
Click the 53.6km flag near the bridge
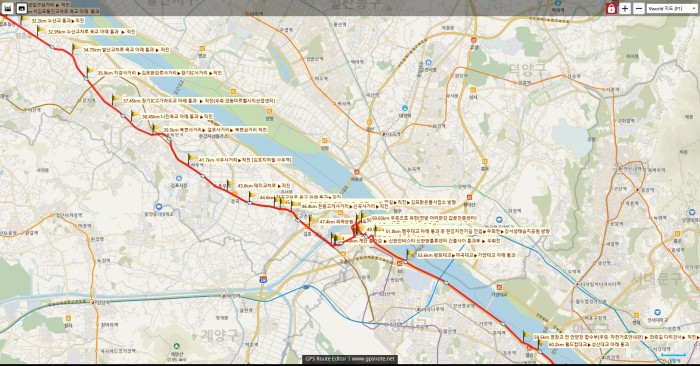(410, 254)
